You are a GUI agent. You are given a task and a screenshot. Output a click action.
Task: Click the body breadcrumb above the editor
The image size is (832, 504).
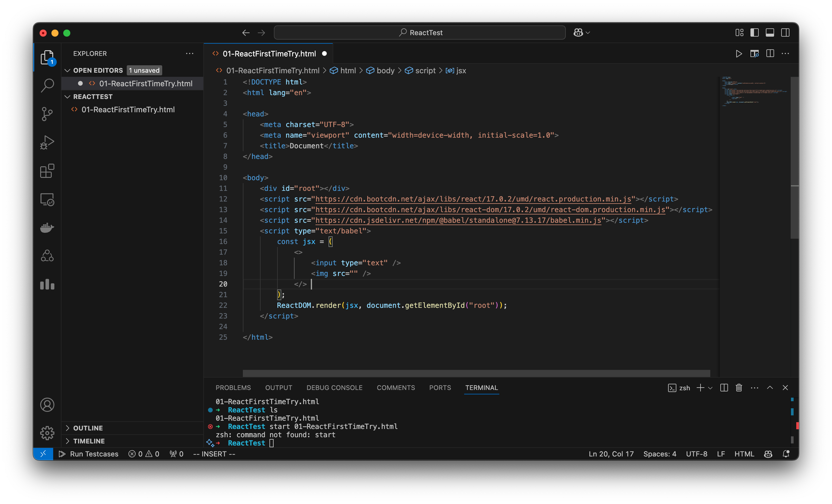[x=386, y=71]
